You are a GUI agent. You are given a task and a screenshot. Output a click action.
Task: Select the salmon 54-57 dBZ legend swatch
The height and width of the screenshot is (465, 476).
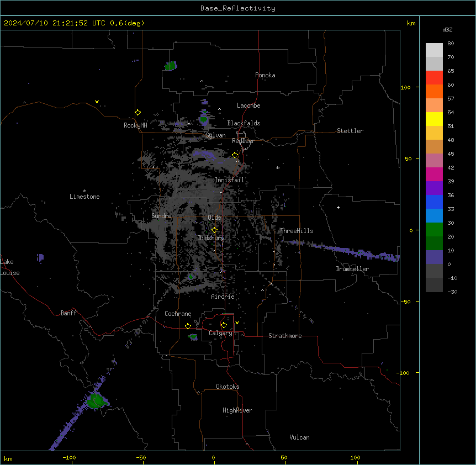(434, 105)
